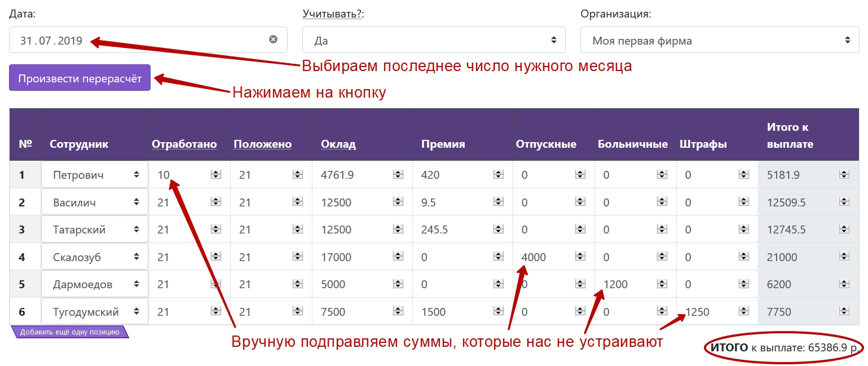Open the Учитывать dropdown showing Да
The height and width of the screenshot is (366, 868).
pyautogui.click(x=433, y=41)
